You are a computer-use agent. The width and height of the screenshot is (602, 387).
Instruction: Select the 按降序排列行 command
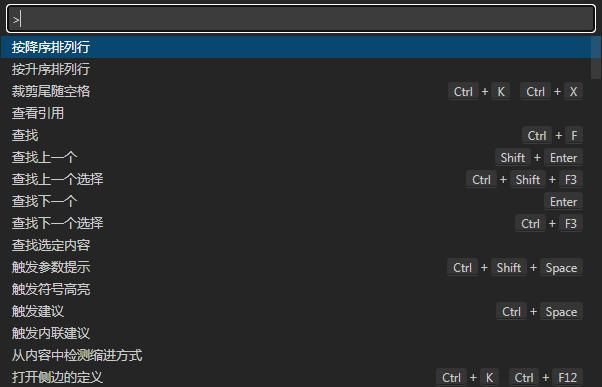[296, 47]
